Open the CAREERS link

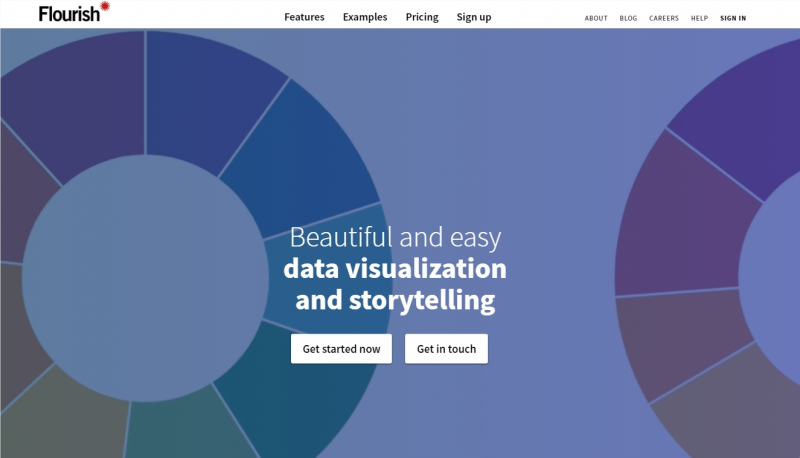pos(664,18)
